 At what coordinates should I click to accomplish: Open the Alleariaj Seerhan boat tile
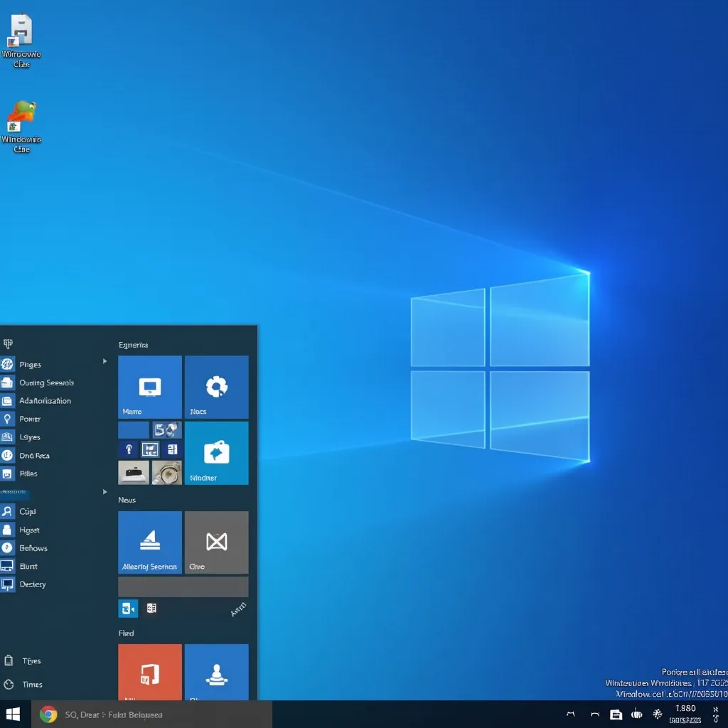click(149, 542)
